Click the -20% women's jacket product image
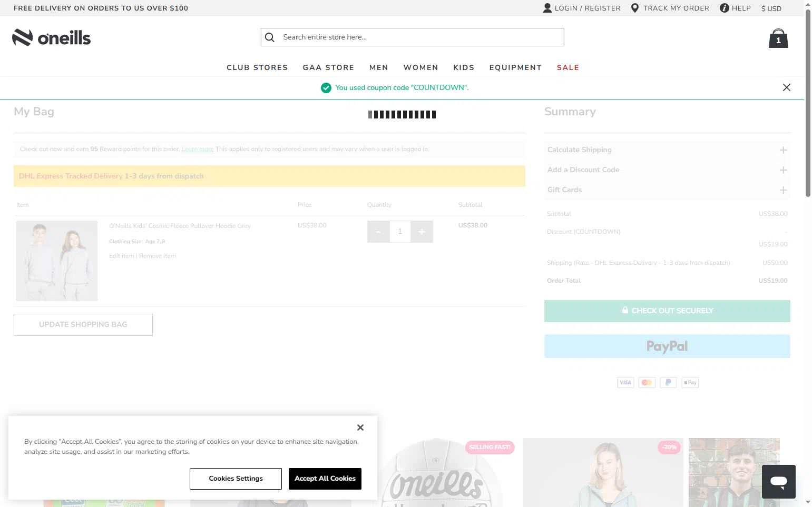The height and width of the screenshot is (507, 812). tap(603, 472)
